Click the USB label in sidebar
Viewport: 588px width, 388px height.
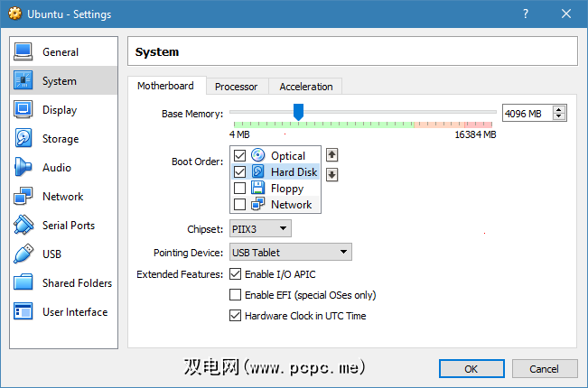click(x=51, y=254)
